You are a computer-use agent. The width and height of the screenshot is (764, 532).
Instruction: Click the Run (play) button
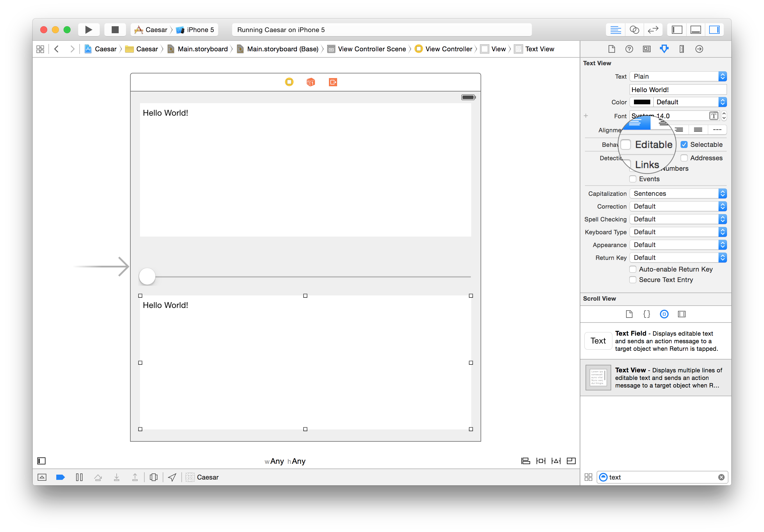[x=89, y=30]
